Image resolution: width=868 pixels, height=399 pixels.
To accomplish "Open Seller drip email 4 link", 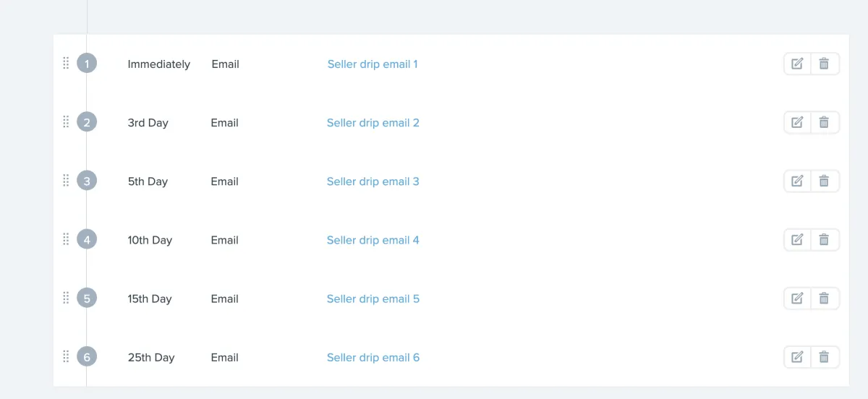I will click(373, 240).
